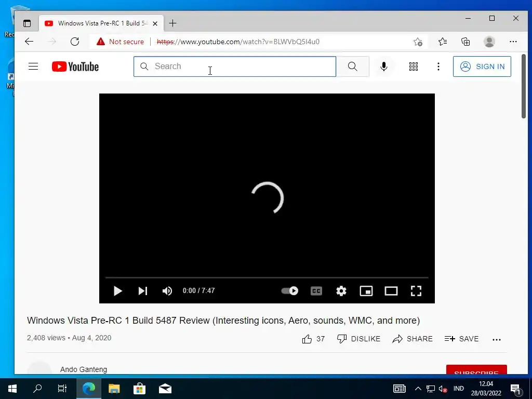Open the browser profile avatar
The width and height of the screenshot is (532, 399).
(489, 42)
